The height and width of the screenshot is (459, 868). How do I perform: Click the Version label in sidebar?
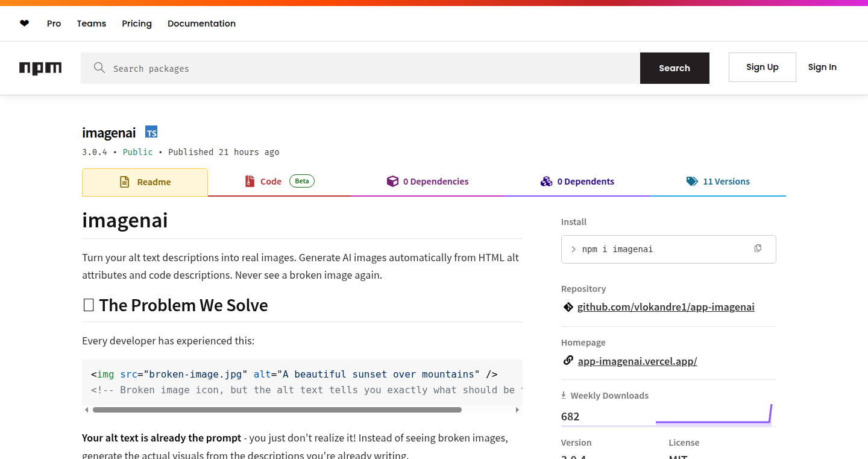[576, 443]
